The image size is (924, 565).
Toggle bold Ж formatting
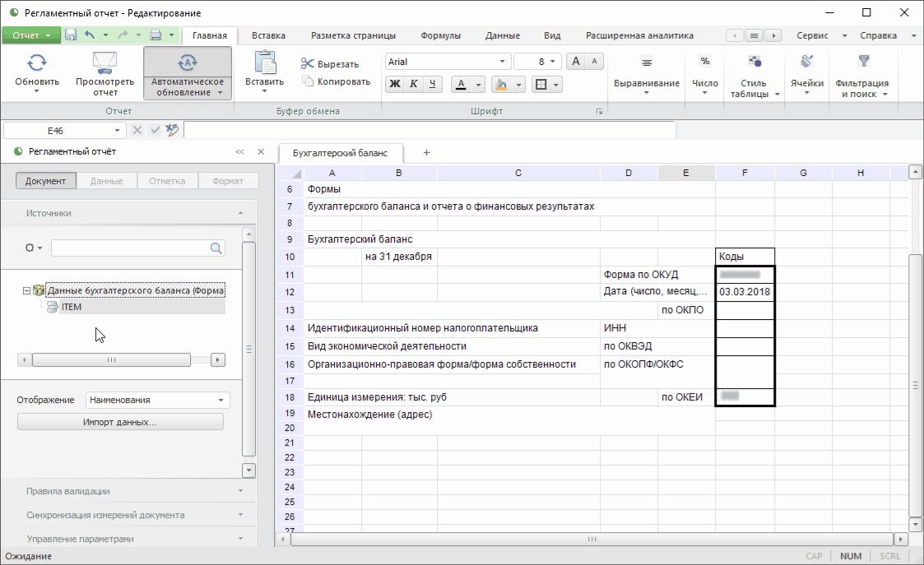click(395, 84)
